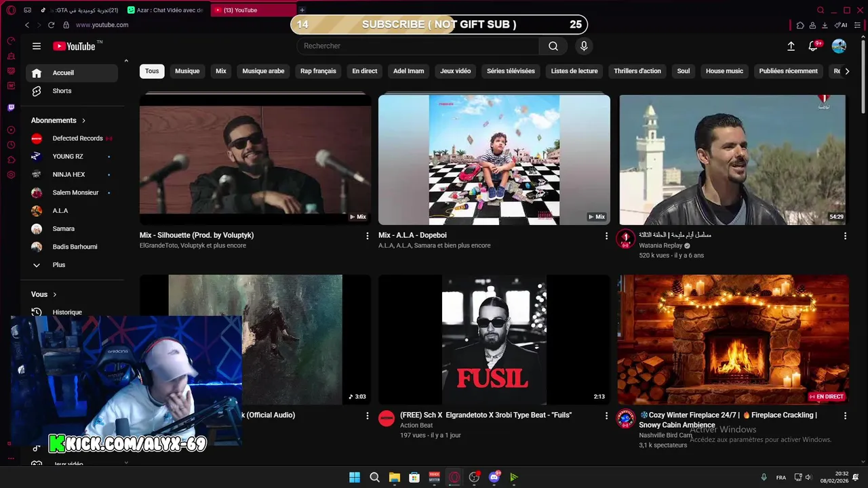Open FUSIL type beat thumbnail
The width and height of the screenshot is (868, 488).
[494, 340]
